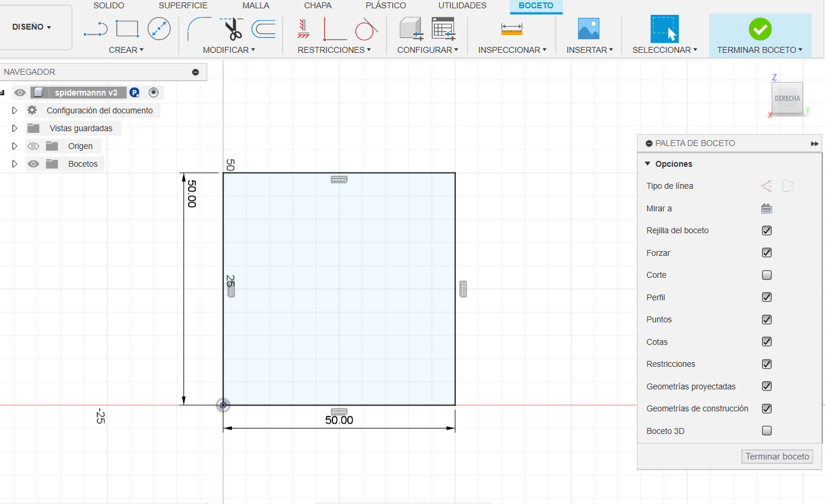Click the Mirar a icon in palette
825x504 pixels.
click(767, 208)
